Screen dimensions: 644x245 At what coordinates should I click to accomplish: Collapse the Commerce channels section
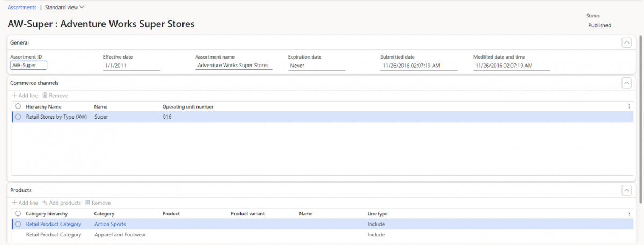626,83
